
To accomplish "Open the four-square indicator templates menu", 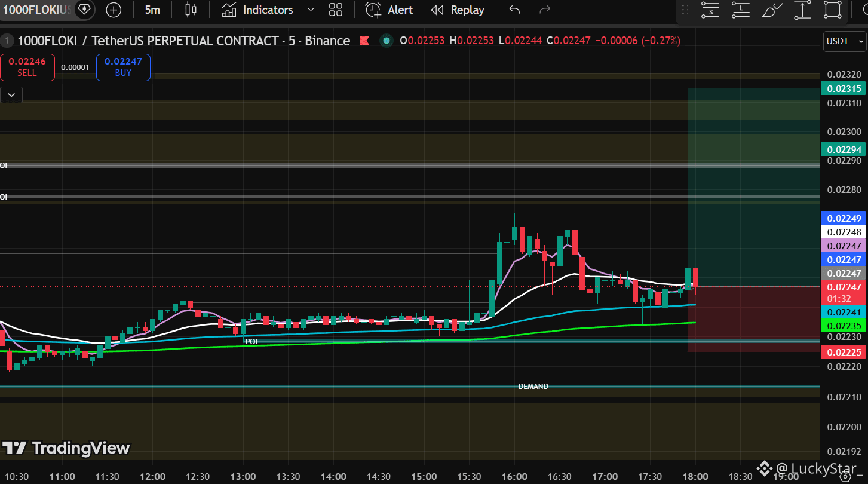I will coord(336,10).
